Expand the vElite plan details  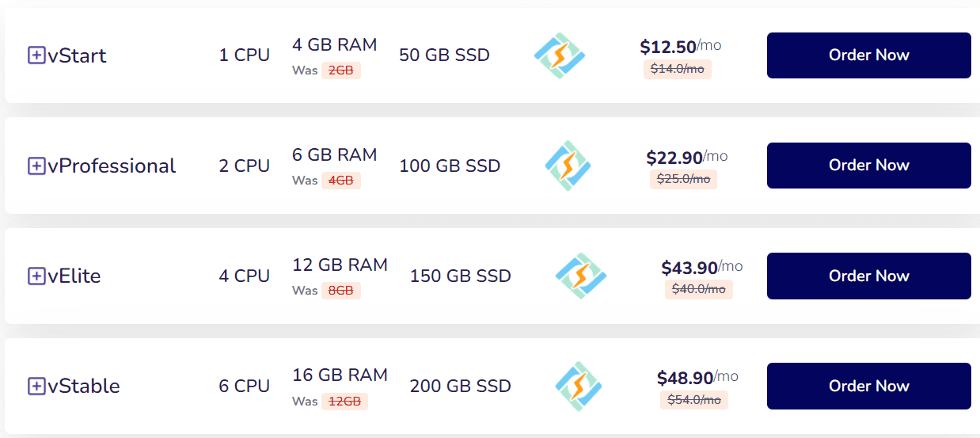[36, 276]
